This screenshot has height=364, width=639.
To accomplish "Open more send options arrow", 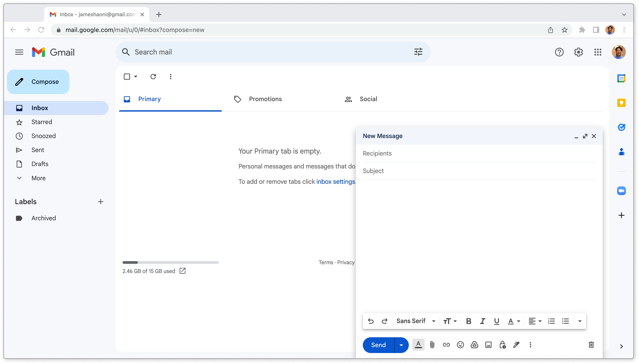I will point(401,345).
